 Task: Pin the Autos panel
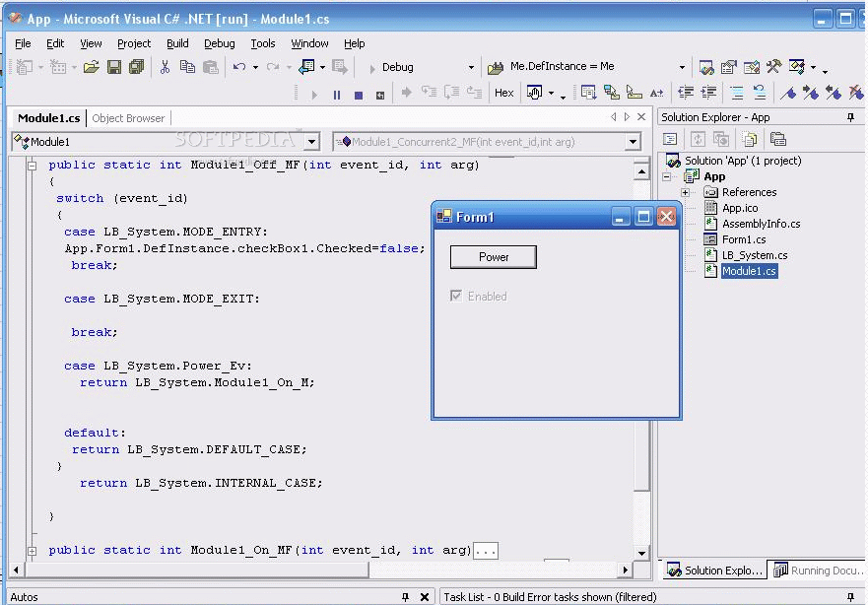pos(405,597)
